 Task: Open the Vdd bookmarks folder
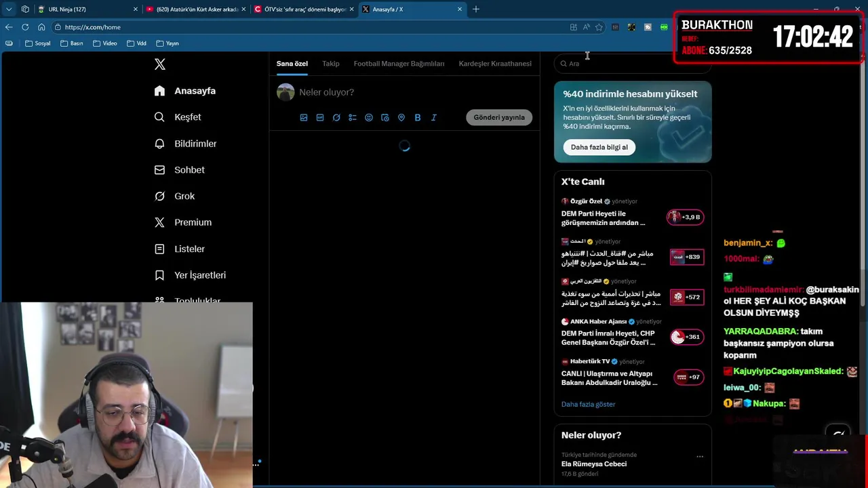click(x=136, y=43)
